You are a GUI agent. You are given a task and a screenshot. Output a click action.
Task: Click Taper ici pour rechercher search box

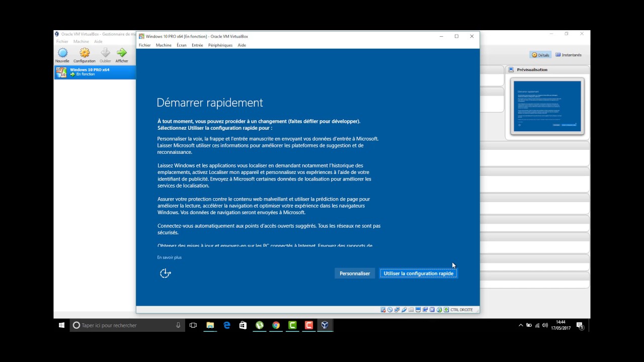click(x=127, y=325)
